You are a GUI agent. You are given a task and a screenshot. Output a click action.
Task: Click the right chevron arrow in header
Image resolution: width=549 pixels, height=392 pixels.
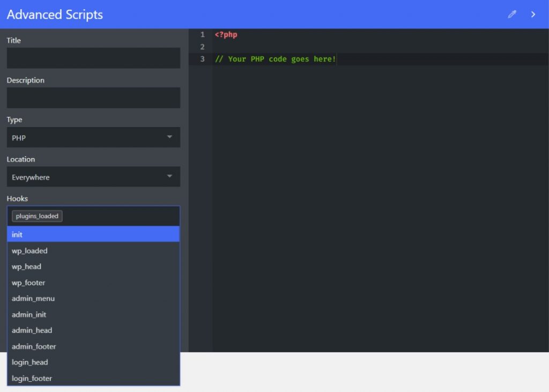pyautogui.click(x=533, y=14)
